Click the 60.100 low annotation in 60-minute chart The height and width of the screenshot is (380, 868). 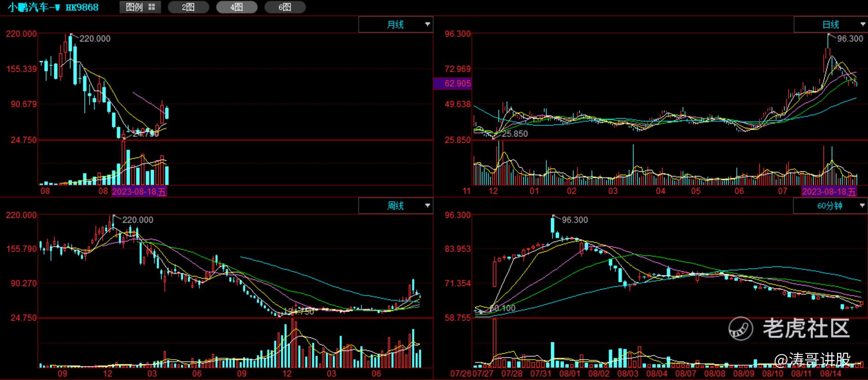point(502,308)
